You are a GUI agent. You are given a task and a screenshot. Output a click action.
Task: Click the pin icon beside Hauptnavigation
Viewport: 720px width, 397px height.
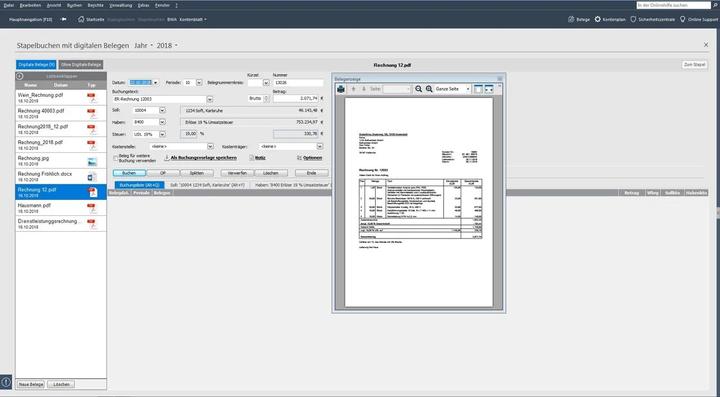[64, 19]
